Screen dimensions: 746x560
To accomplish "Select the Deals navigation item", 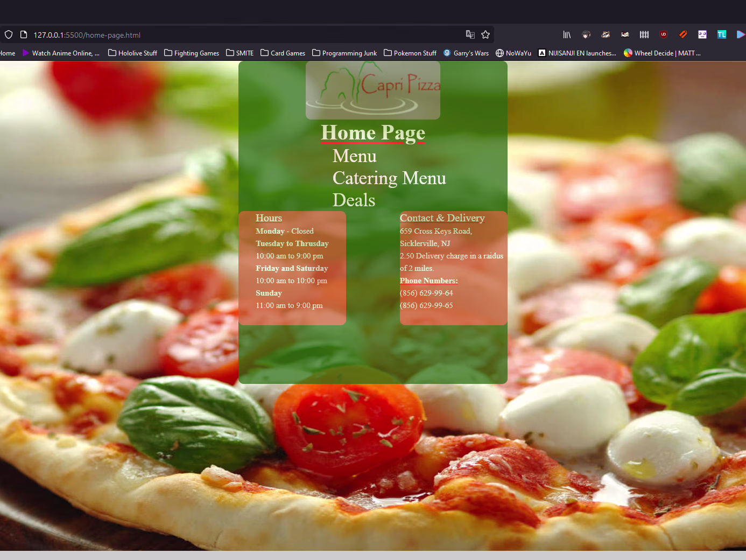I will click(354, 200).
